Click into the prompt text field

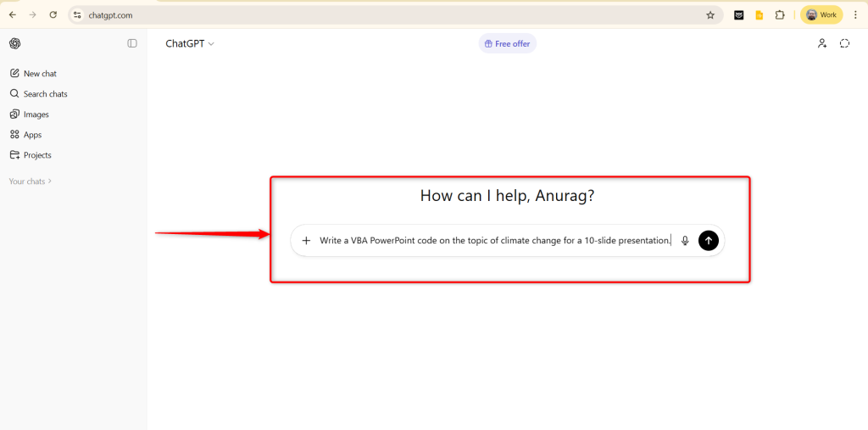[x=495, y=241]
